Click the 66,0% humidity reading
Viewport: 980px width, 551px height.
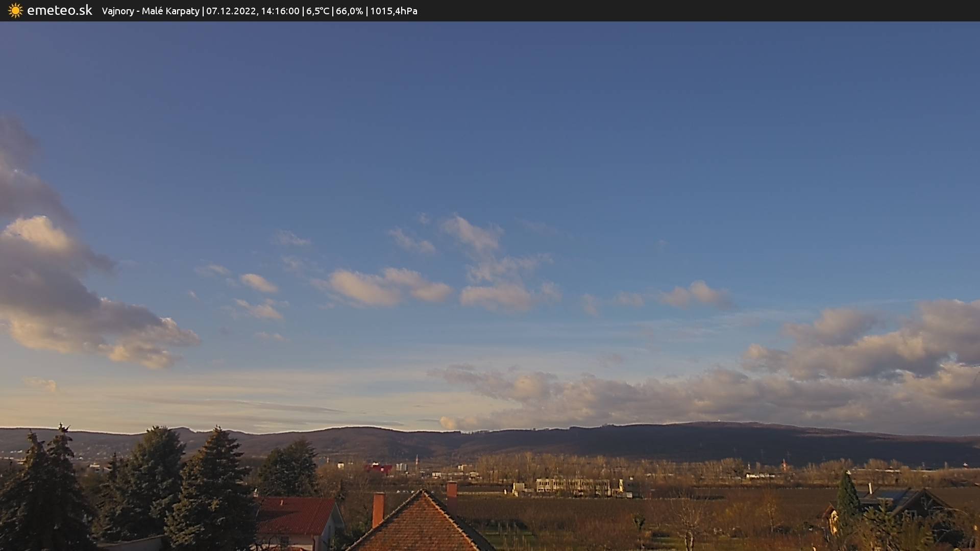(349, 11)
